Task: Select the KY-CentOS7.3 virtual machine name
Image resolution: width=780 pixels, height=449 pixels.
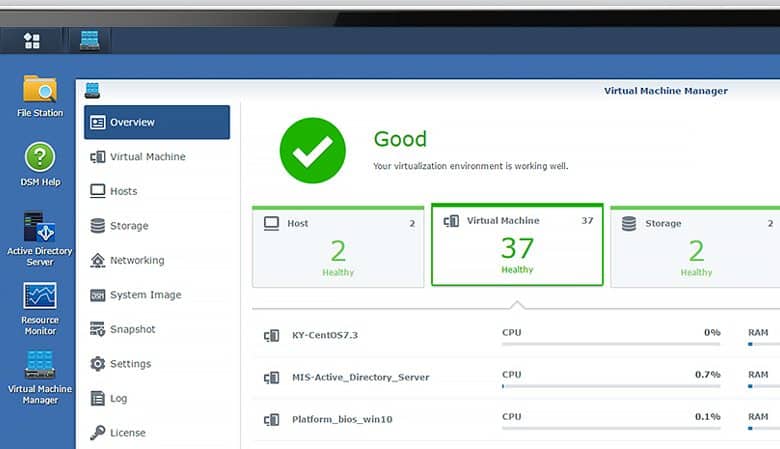Action: click(325, 335)
